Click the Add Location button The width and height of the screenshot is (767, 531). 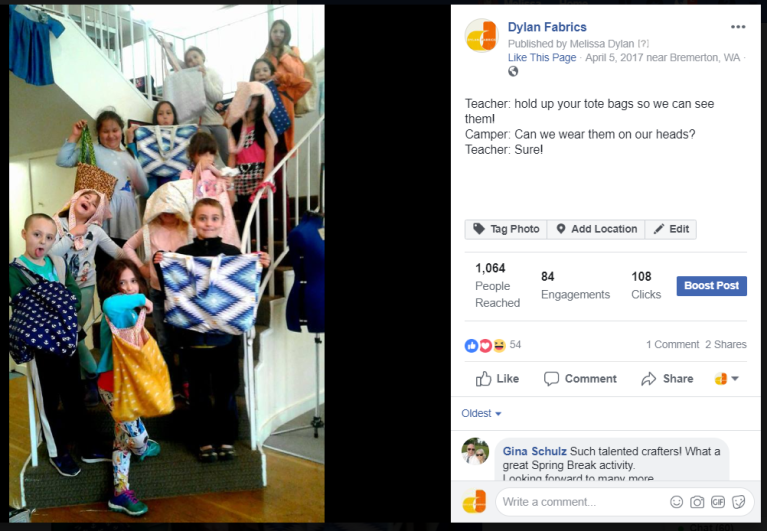596,229
